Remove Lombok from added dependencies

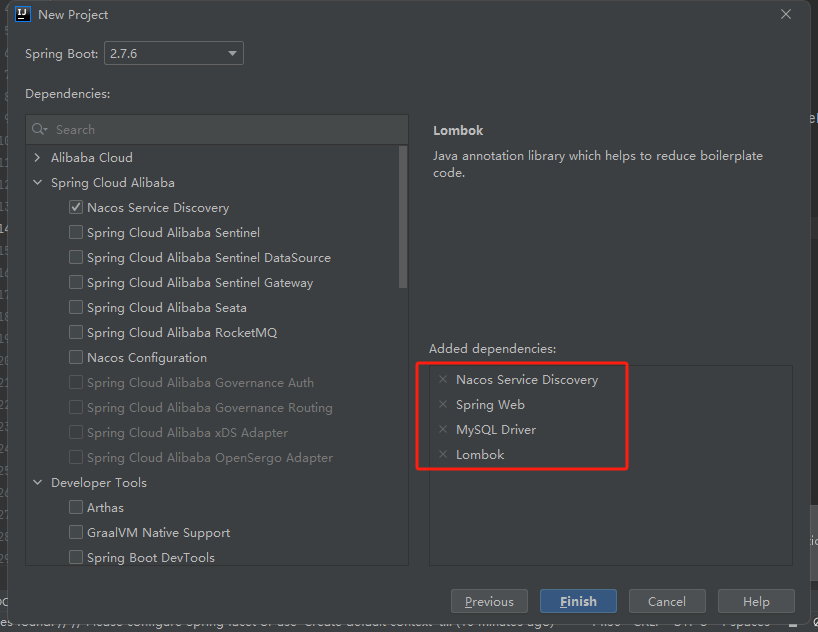tap(443, 455)
